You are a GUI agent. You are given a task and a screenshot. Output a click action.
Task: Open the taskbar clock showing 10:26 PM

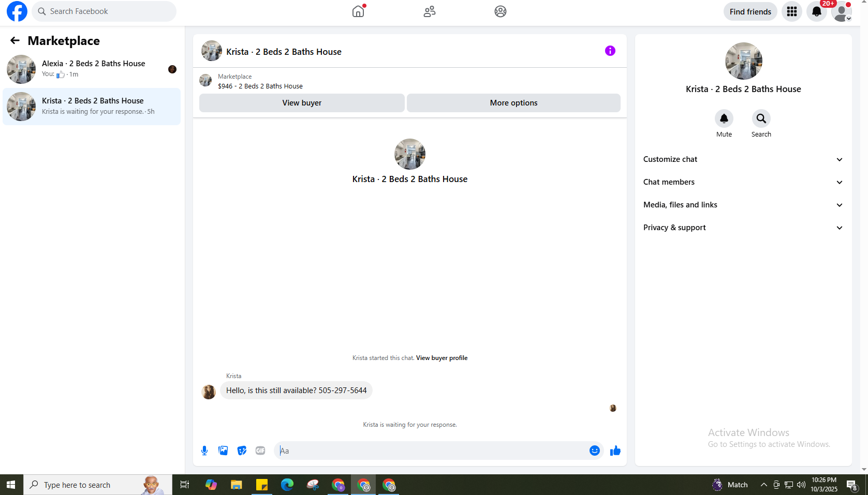tap(824, 485)
